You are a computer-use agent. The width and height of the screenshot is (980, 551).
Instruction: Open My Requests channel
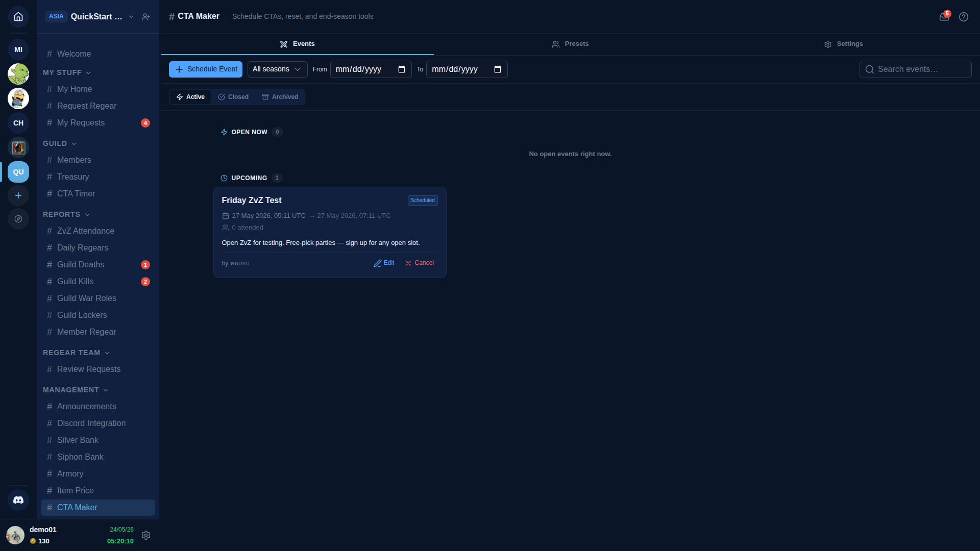(x=98, y=123)
